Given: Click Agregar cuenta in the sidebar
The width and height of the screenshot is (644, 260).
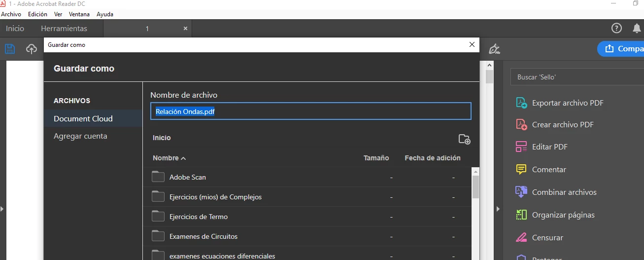Looking at the screenshot, I should coord(80,136).
